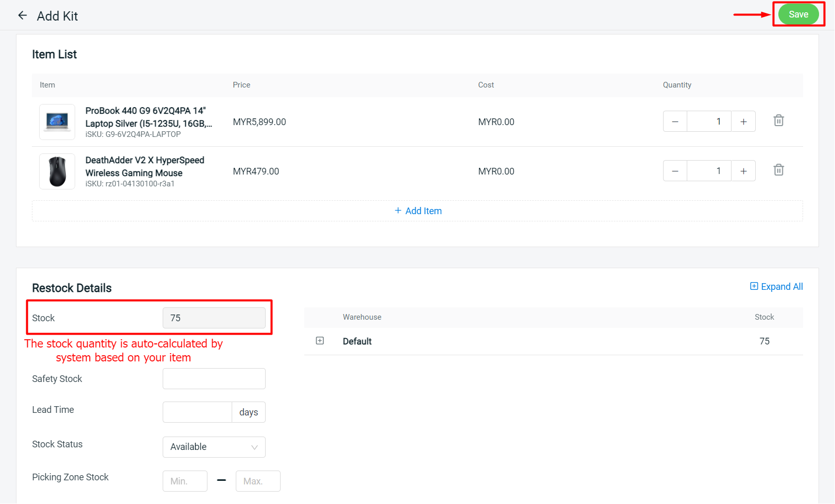Click Expand All in Restock Details
The width and height of the screenshot is (835, 504).
point(776,287)
